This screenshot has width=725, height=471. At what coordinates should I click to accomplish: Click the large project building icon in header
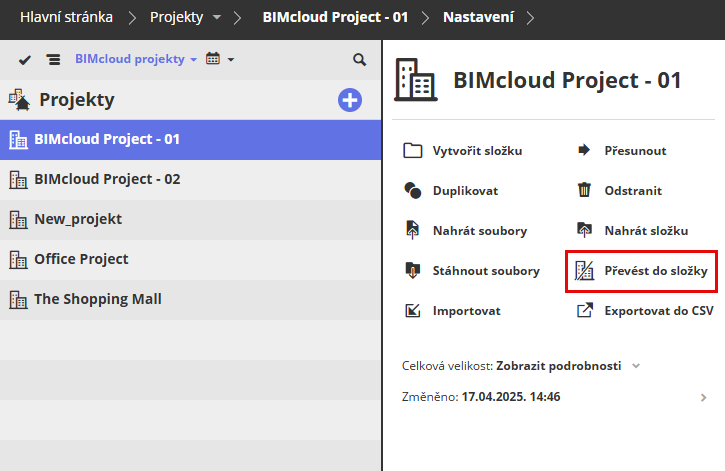pos(416,80)
